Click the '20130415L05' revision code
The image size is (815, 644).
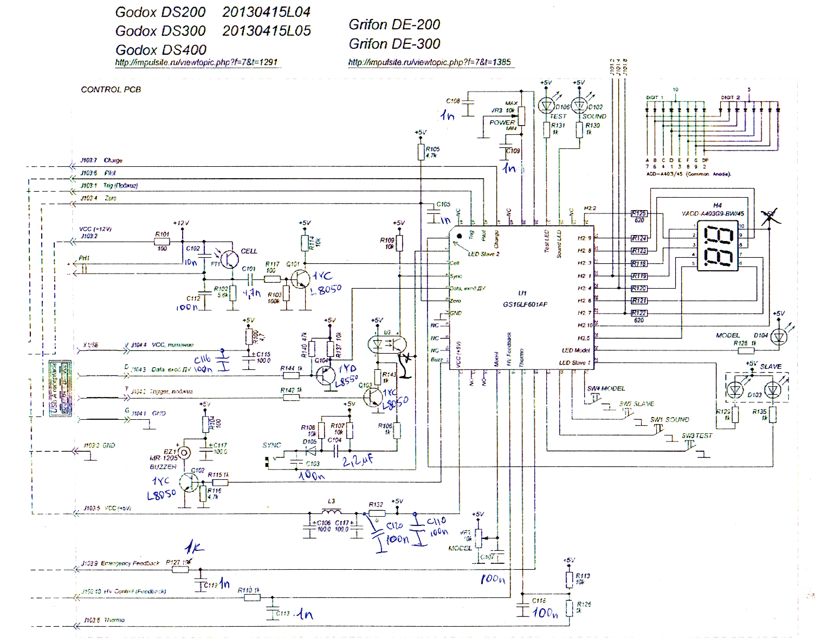point(267,31)
